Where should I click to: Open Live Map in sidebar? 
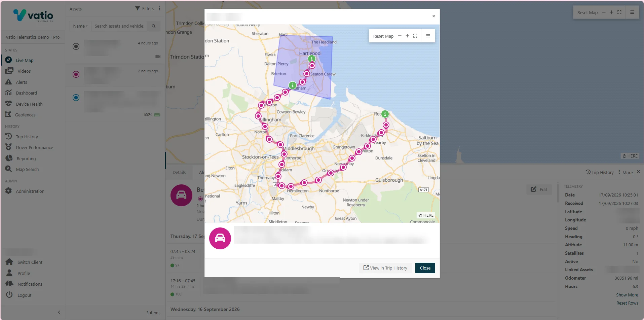(x=25, y=60)
